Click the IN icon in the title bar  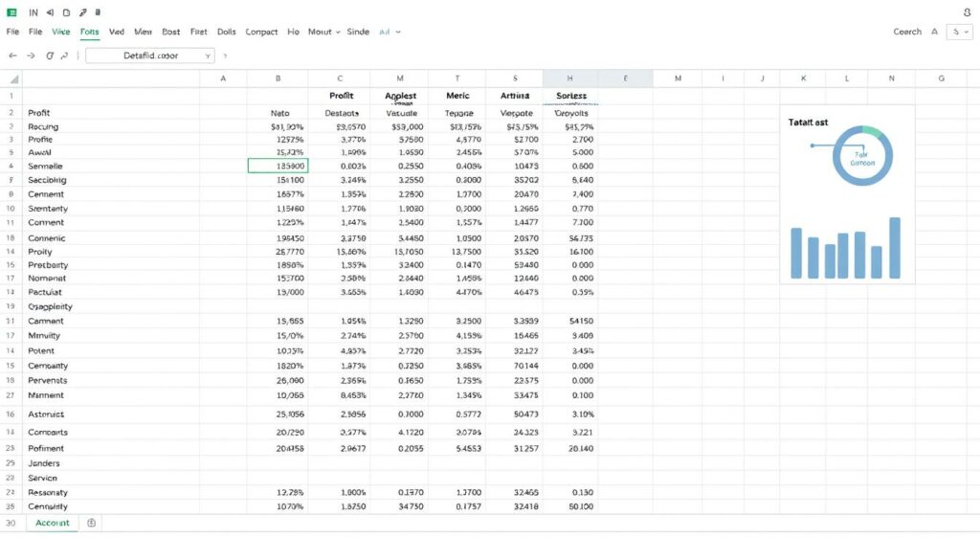click(33, 12)
